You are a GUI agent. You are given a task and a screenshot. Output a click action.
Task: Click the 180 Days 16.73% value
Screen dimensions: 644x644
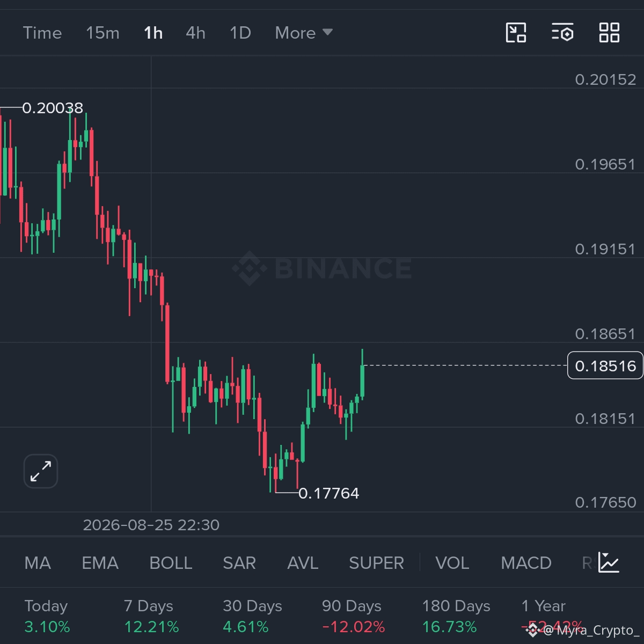coord(449,627)
